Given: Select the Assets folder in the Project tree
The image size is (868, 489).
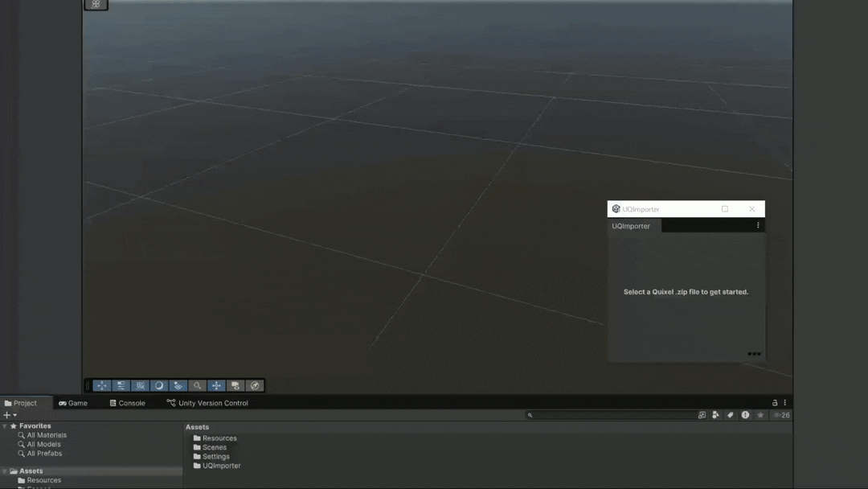Looking at the screenshot, I should tap(31, 471).
